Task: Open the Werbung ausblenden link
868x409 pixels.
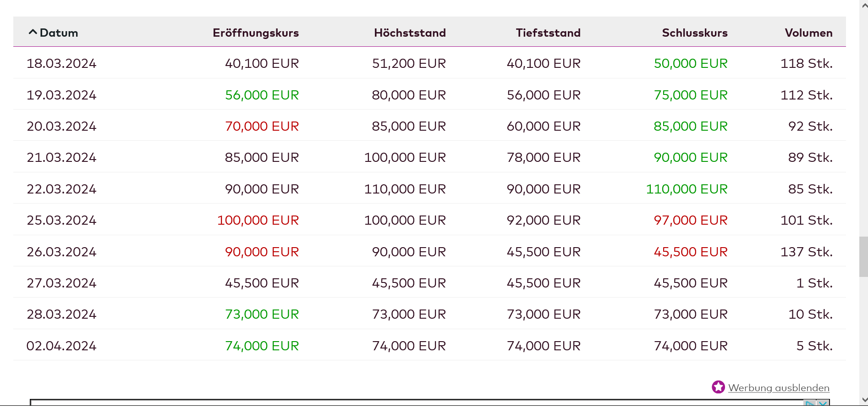Action: tap(779, 388)
